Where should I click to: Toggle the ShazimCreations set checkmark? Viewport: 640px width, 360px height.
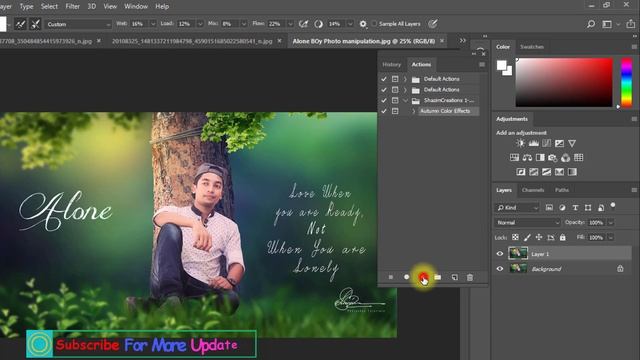384,100
